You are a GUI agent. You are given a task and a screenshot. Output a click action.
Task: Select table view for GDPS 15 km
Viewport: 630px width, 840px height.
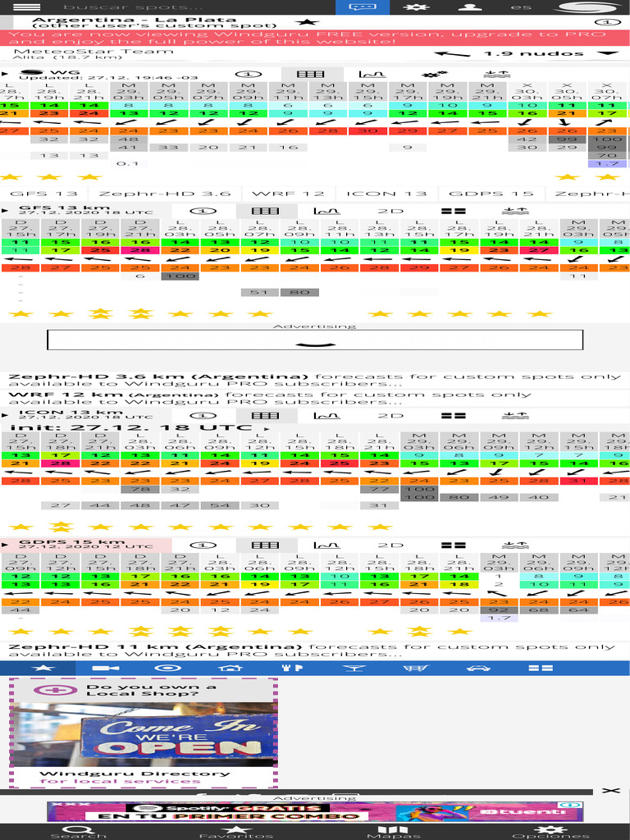click(266, 546)
